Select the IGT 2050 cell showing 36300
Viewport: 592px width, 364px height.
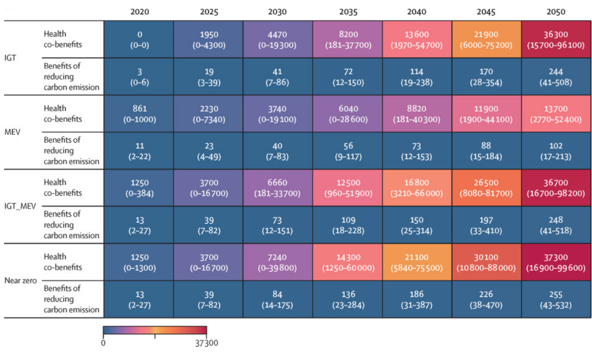click(x=556, y=39)
